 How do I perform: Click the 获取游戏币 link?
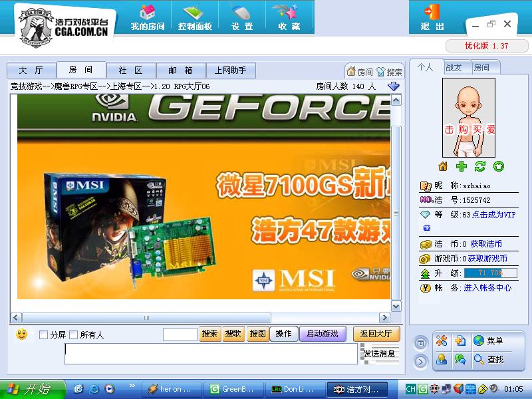[487, 259]
